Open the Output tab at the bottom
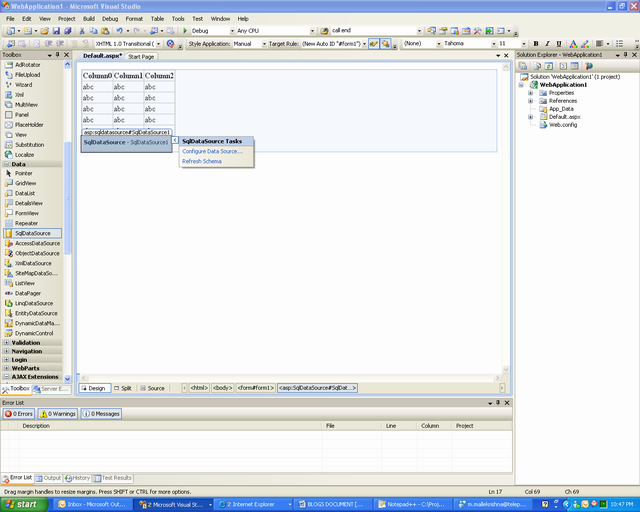 49,478
